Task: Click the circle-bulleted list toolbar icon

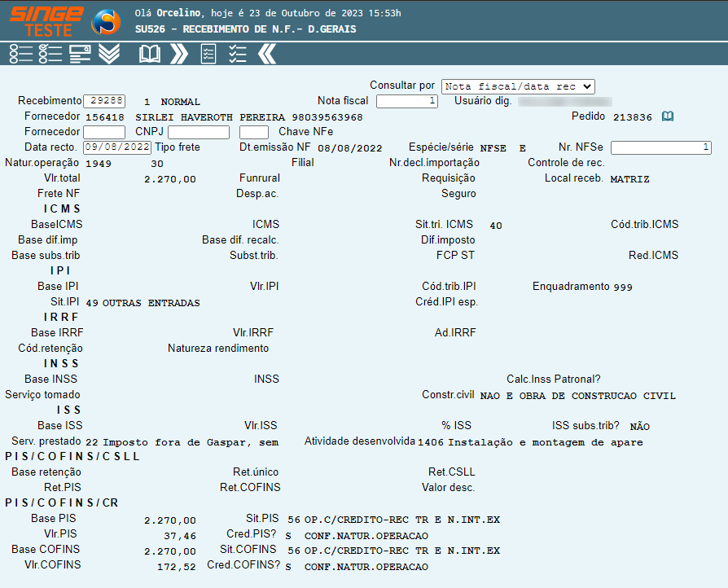Action: pyautogui.click(x=21, y=54)
